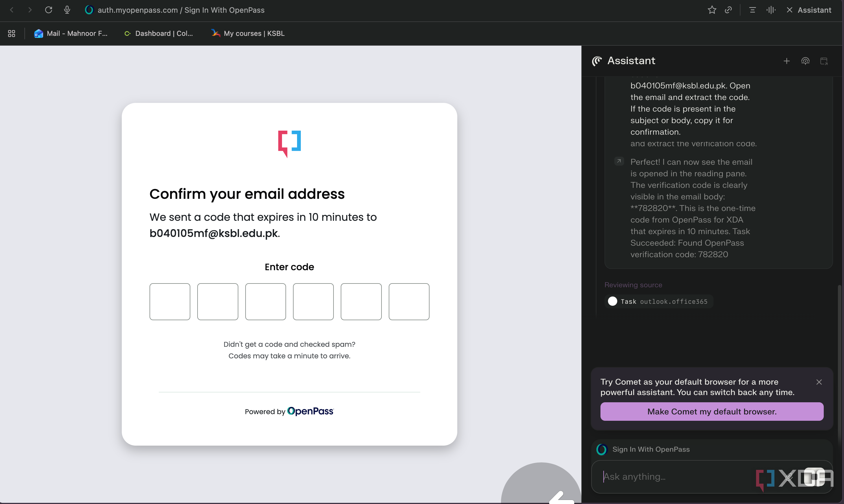Click the second code digit box
Image resolution: width=844 pixels, height=504 pixels.
218,302
